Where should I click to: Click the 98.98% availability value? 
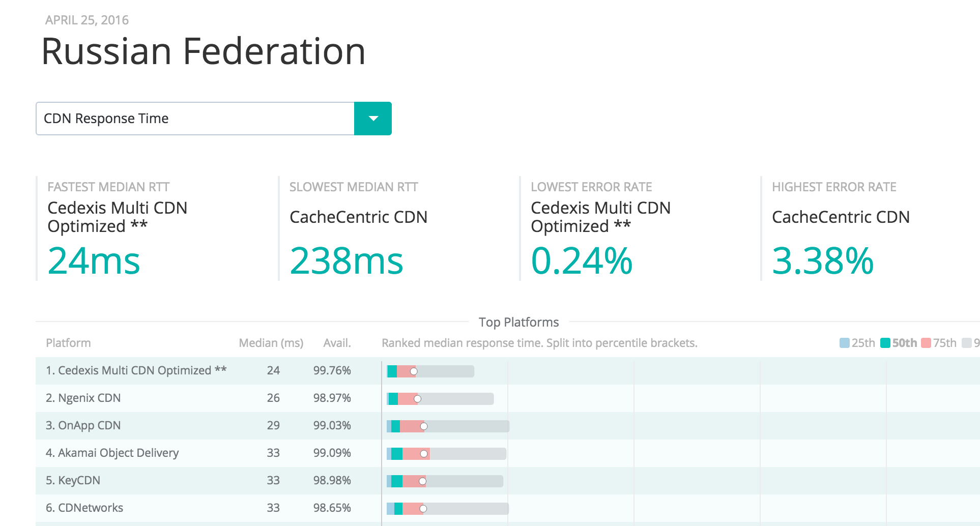(x=332, y=481)
